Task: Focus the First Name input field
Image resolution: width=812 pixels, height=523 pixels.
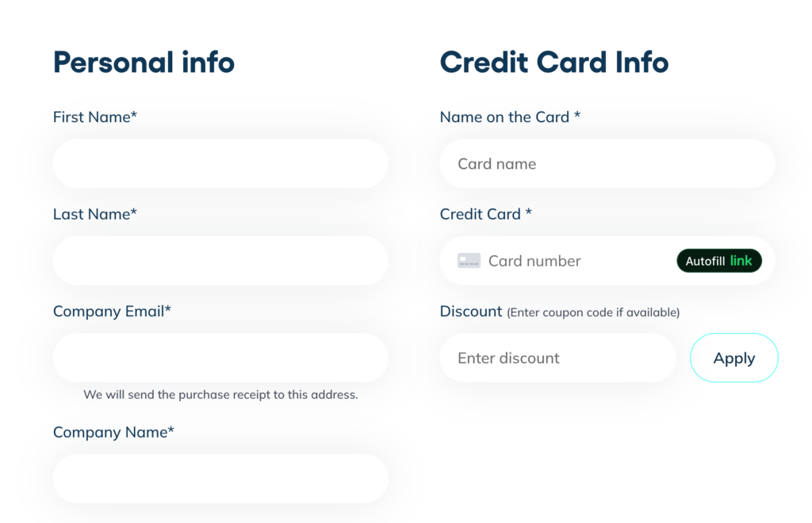Action: (x=220, y=164)
